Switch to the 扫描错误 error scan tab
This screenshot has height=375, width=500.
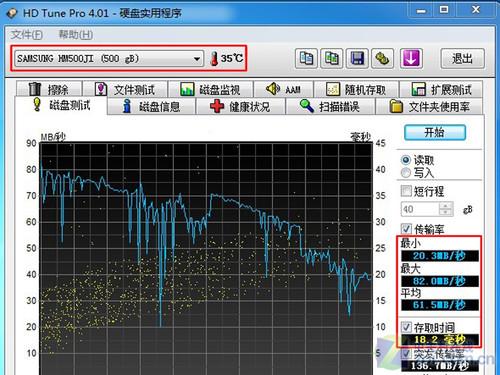330,107
